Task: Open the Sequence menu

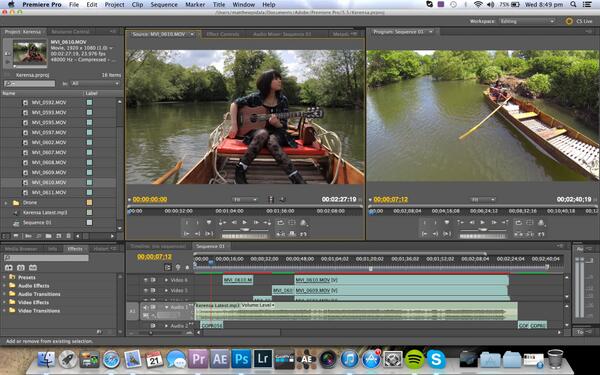Action: click(x=164, y=5)
